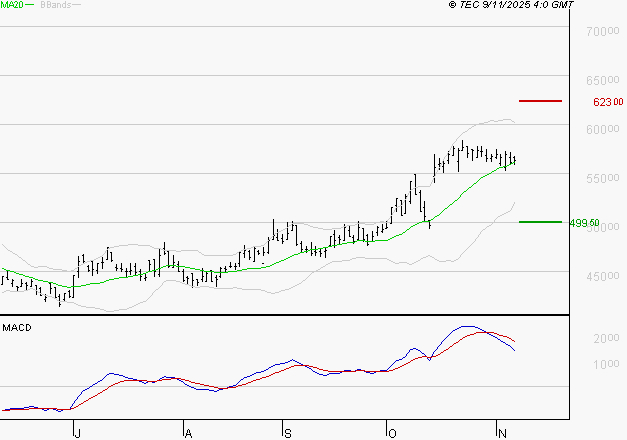Click the MACD 10.00 axis label
The height and width of the screenshot is (440, 627).
[606, 364]
